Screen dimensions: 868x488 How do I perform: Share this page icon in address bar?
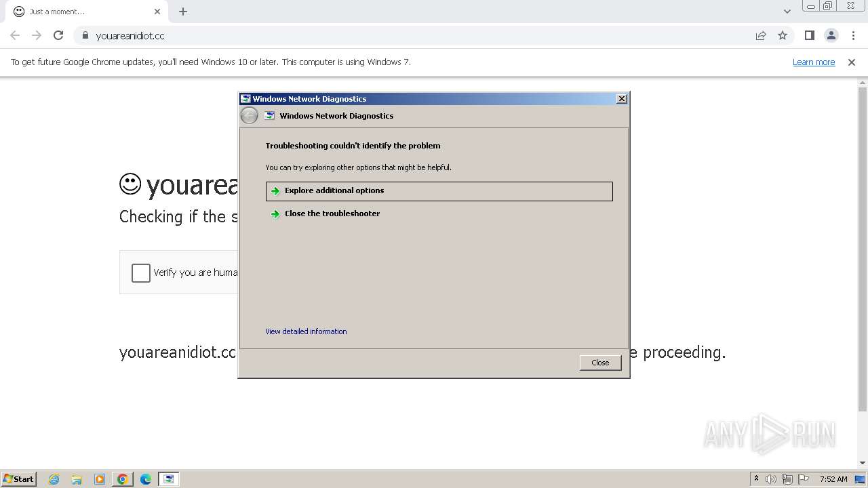[761, 35]
